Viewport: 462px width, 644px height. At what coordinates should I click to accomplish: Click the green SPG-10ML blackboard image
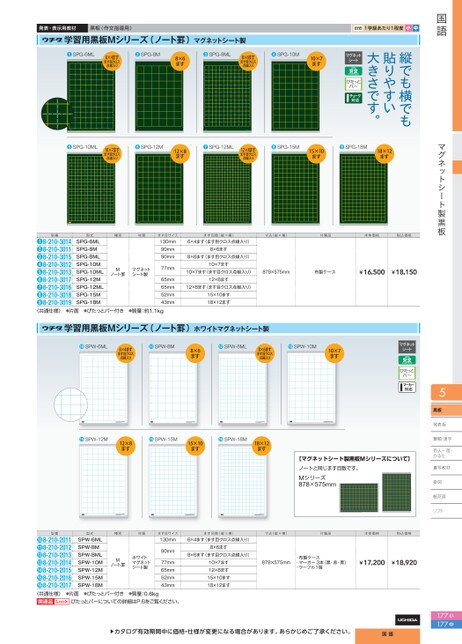91,189
